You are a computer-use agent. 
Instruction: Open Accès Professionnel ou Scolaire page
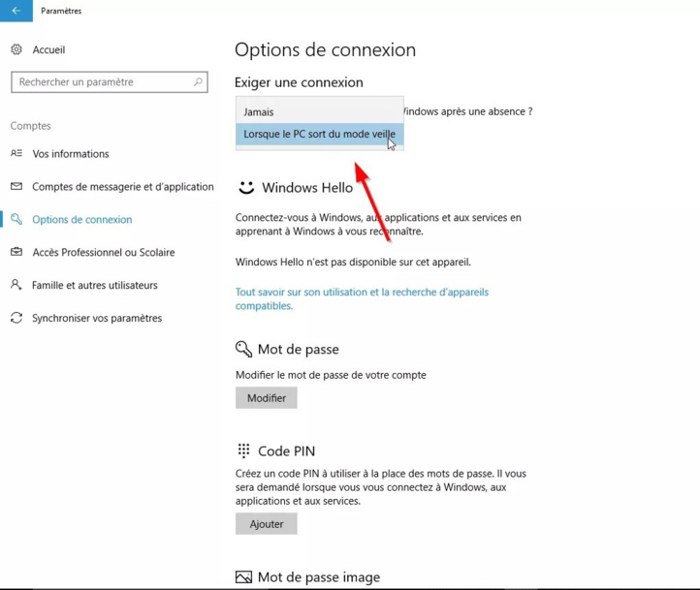pos(104,253)
